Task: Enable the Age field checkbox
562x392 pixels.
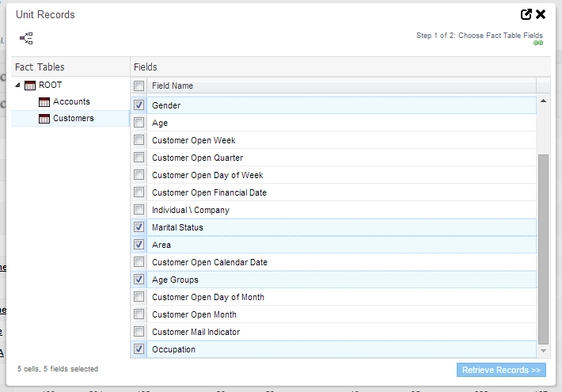Action: [139, 123]
